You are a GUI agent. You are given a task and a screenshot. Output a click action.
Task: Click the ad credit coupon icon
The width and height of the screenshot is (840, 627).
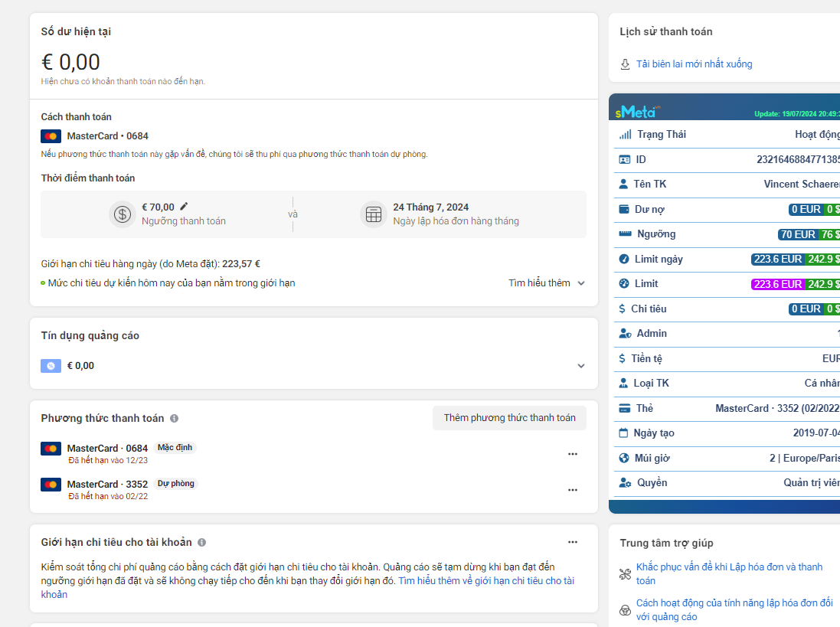[x=51, y=366]
